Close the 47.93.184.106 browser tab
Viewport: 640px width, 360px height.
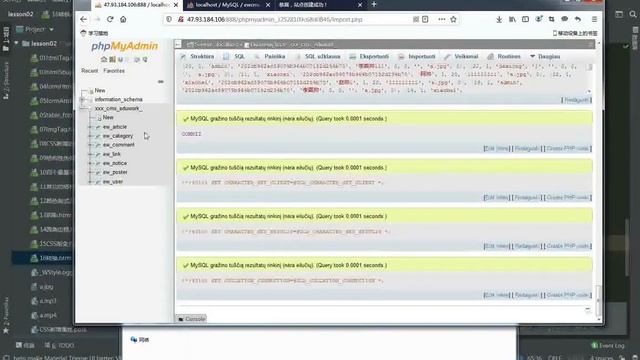pos(176,5)
